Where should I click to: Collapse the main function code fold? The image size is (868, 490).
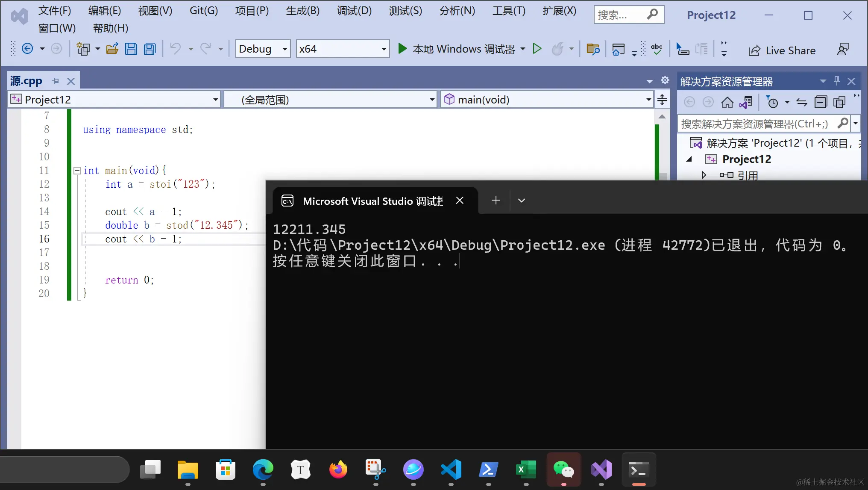click(77, 171)
